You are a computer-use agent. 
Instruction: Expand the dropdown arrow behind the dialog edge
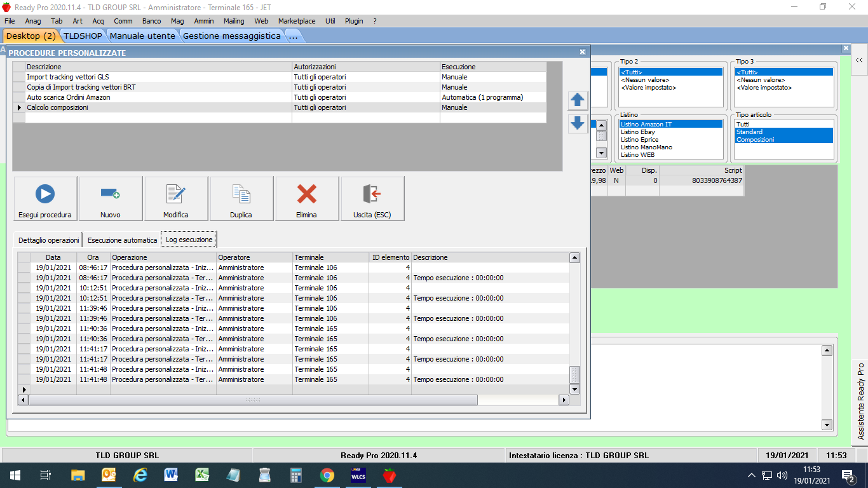[x=601, y=152]
